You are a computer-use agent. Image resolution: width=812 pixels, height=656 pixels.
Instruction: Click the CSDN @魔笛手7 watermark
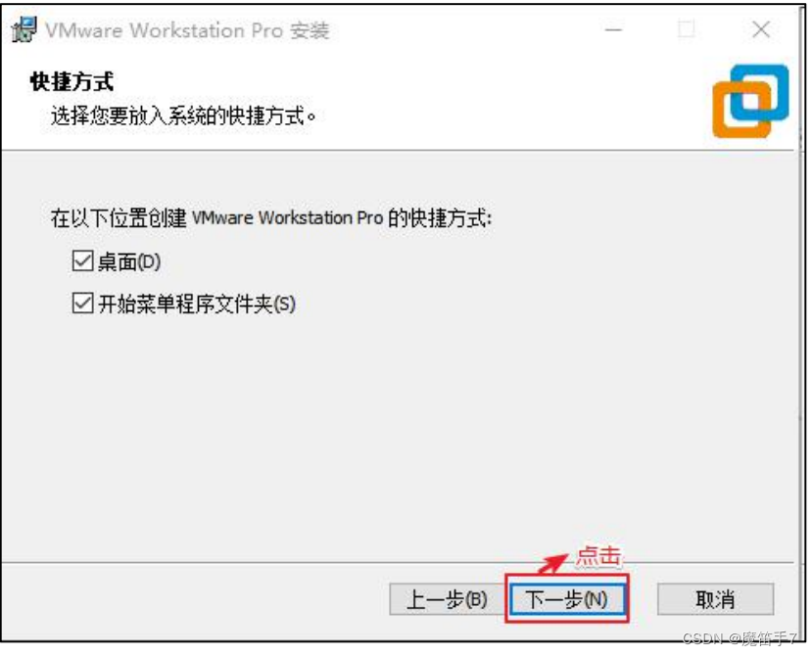point(740,638)
